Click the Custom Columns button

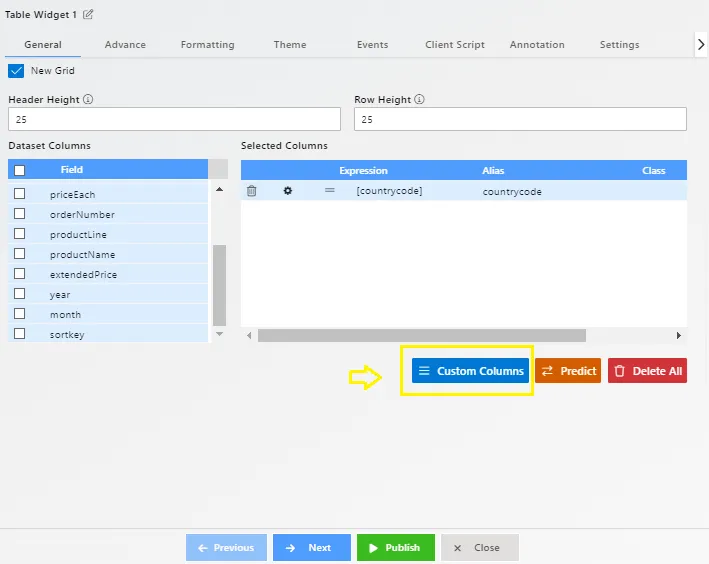(x=470, y=371)
